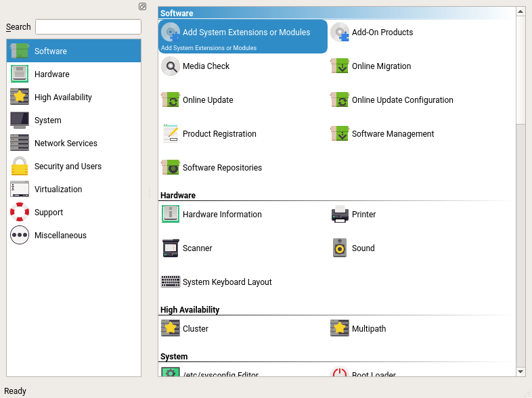Select Hardware category in sidebar
The height and width of the screenshot is (398, 532).
51,74
